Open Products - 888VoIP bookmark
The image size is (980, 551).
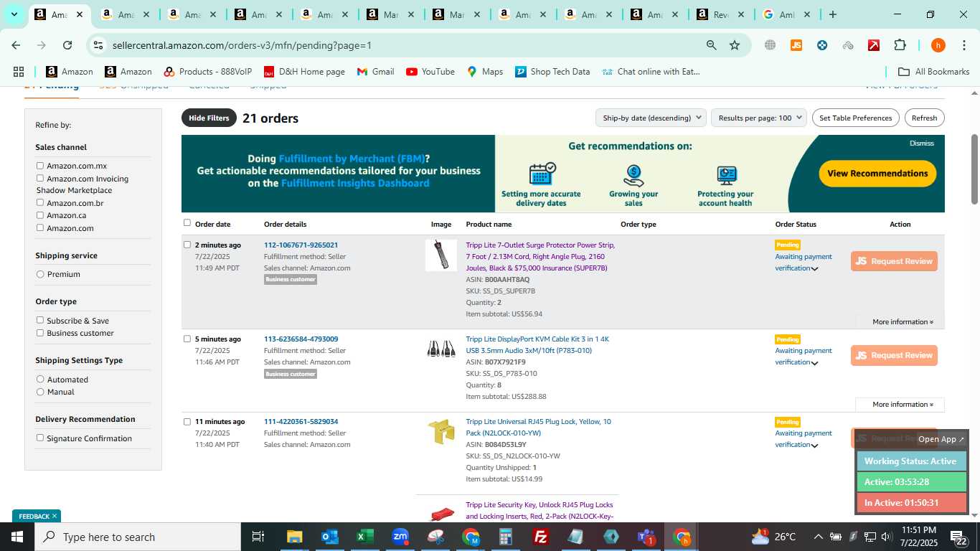[x=208, y=72]
